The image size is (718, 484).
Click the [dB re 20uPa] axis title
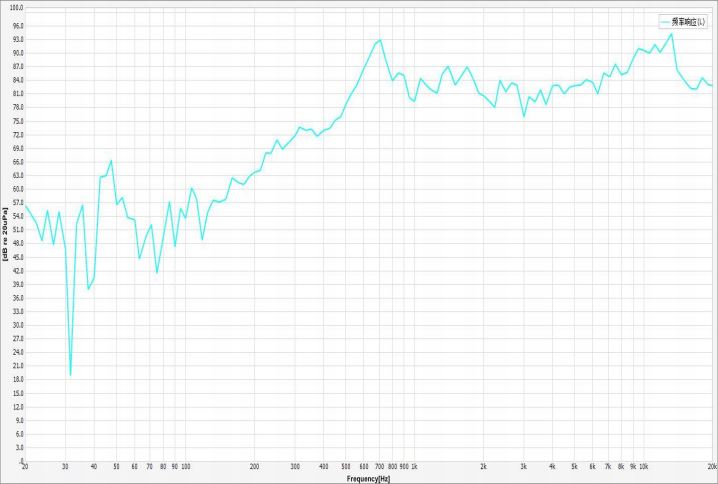(5, 234)
